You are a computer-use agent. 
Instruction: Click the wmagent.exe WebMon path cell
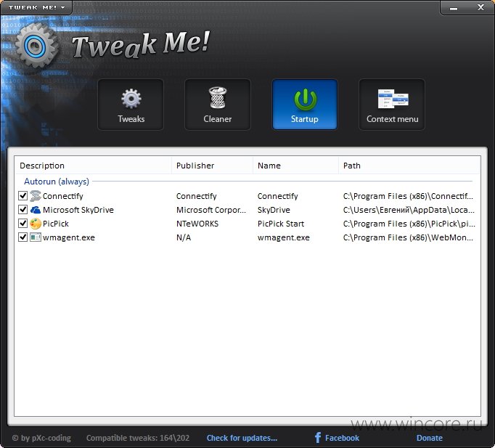tap(408, 237)
